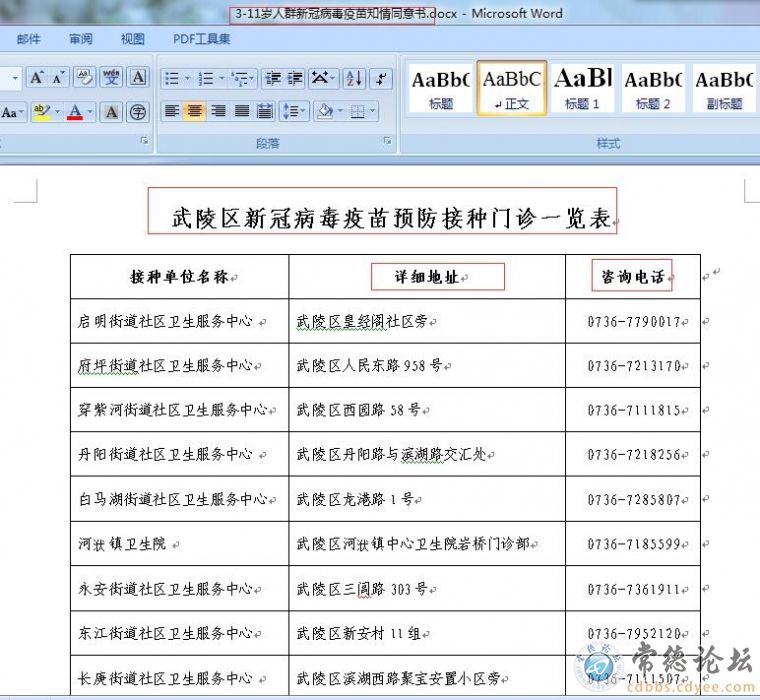Click the Character Border icon
This screenshot has width=760, height=700.
tap(138, 78)
